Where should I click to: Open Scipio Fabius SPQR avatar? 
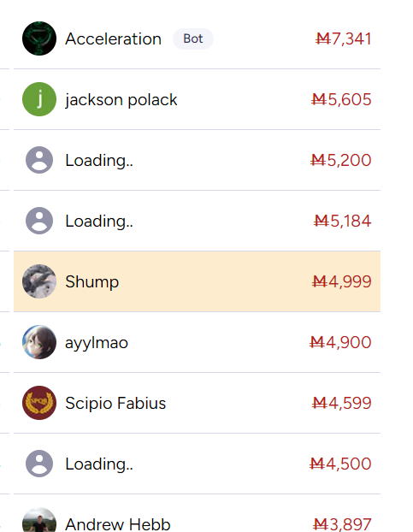tap(39, 403)
